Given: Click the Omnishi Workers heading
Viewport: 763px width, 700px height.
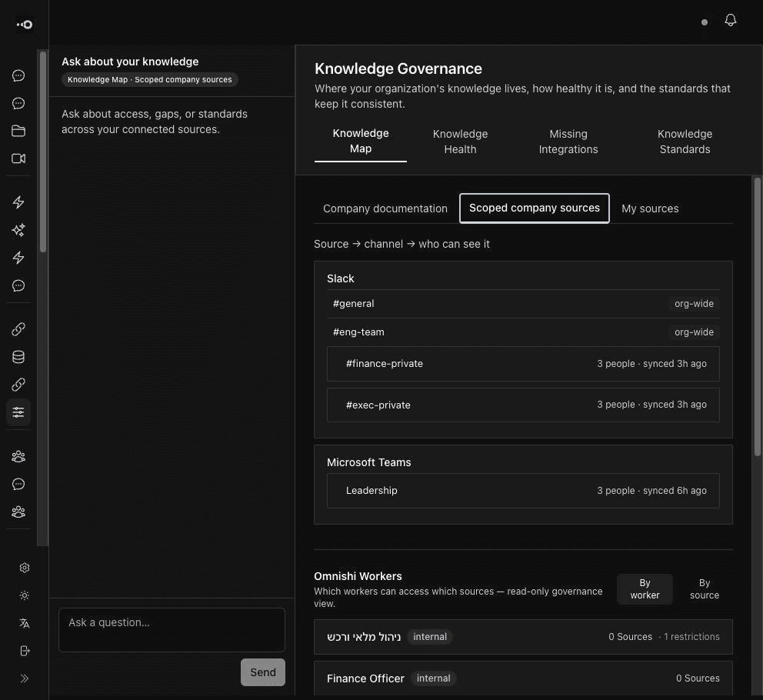Looking at the screenshot, I should click(358, 576).
